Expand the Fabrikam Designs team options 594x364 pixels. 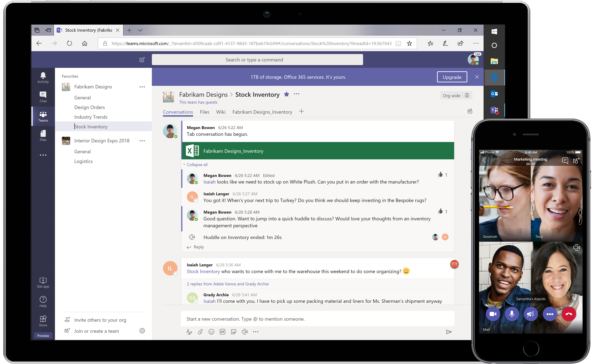click(143, 86)
